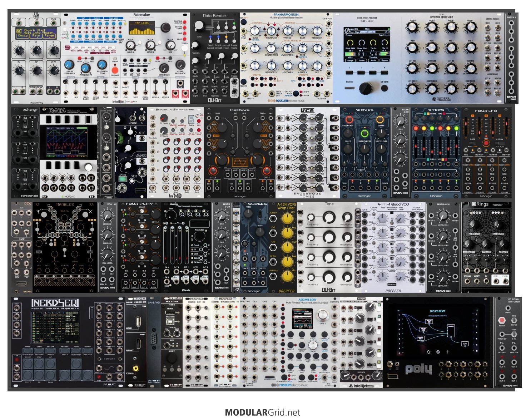Image resolution: width=526 pixels, height=420 pixels.
Task: Open the Rainmaker module title
Action: click(142, 15)
